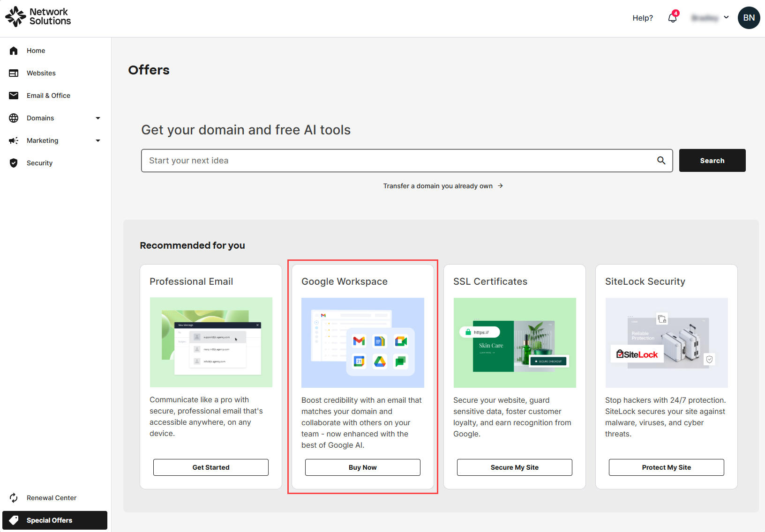Click the Help? link
This screenshot has height=532, width=765.
click(643, 18)
